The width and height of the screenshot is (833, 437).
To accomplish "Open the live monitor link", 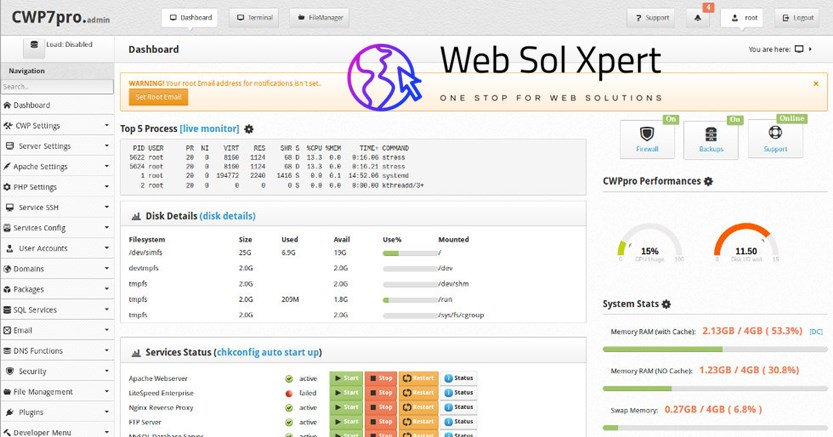I will [209, 128].
